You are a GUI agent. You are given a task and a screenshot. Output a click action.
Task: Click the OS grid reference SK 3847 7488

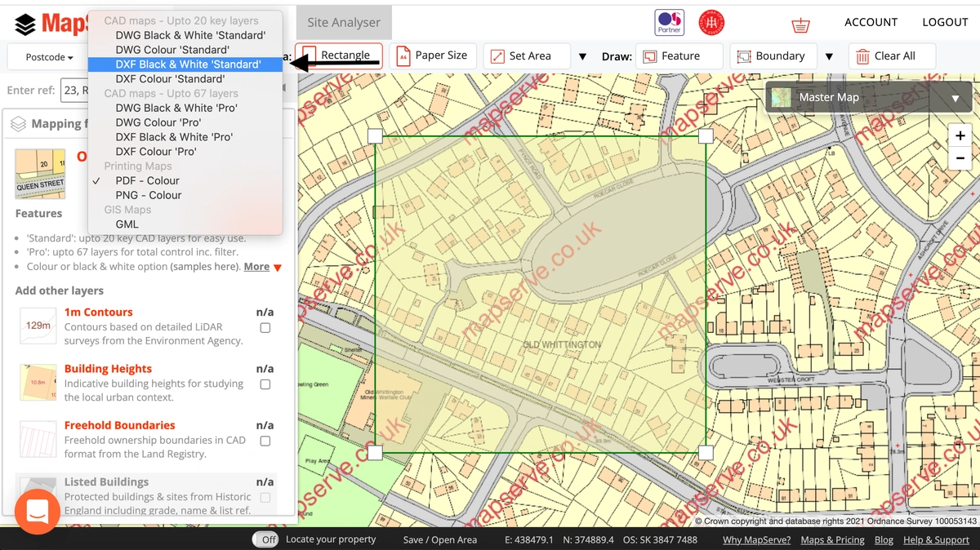[660, 539]
